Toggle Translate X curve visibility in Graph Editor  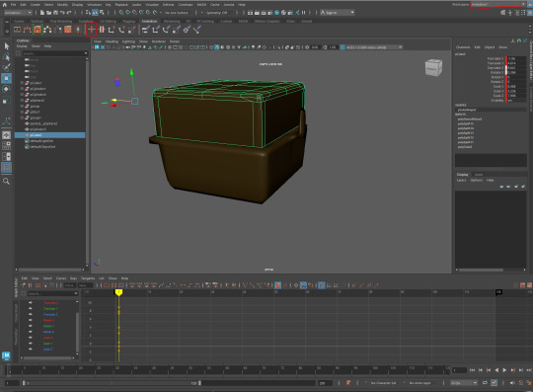[31, 302]
